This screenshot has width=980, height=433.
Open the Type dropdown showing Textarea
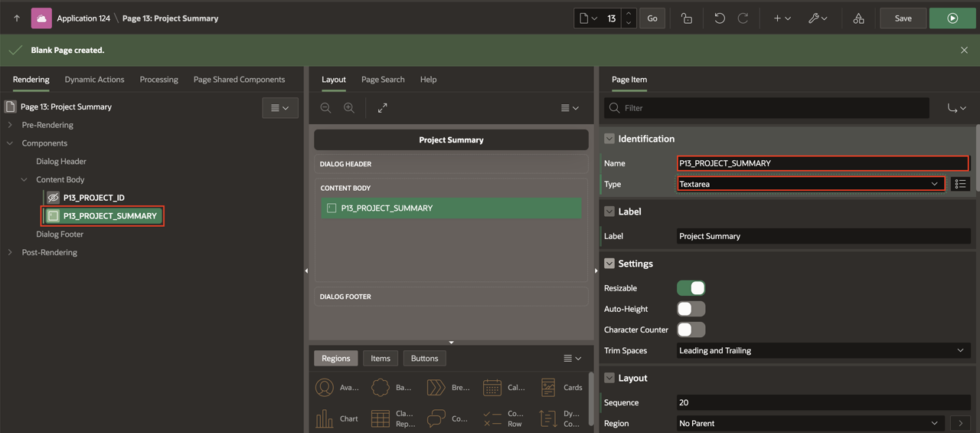click(x=810, y=184)
